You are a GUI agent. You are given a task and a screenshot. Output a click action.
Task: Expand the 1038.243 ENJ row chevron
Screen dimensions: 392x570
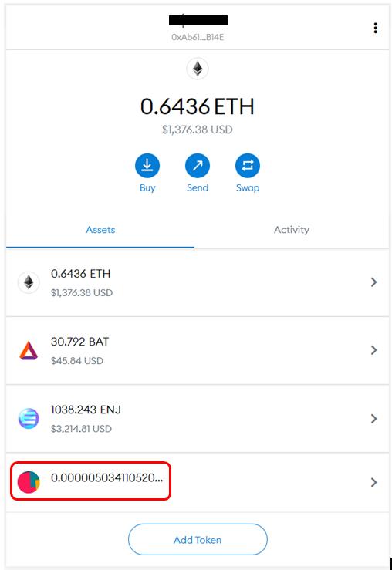(x=373, y=418)
